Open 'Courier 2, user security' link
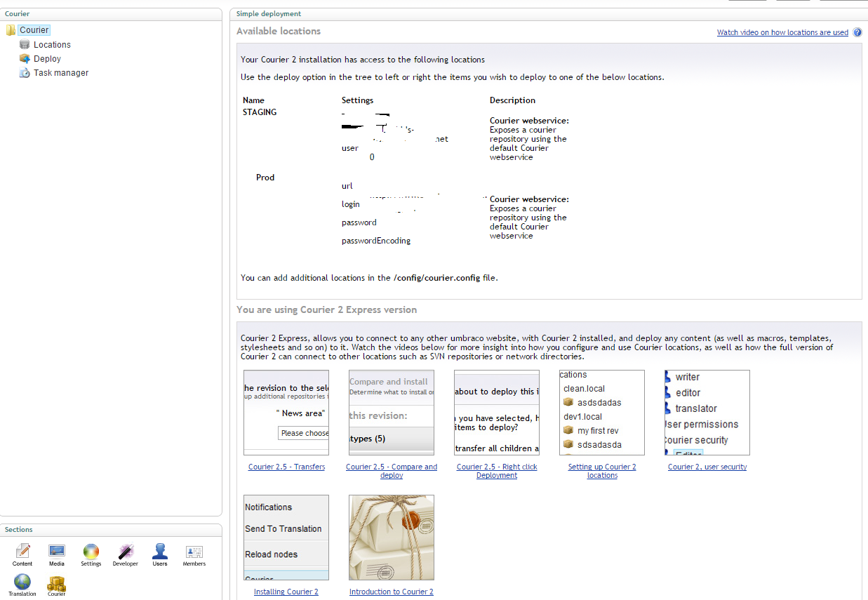The height and width of the screenshot is (600, 868). point(707,467)
